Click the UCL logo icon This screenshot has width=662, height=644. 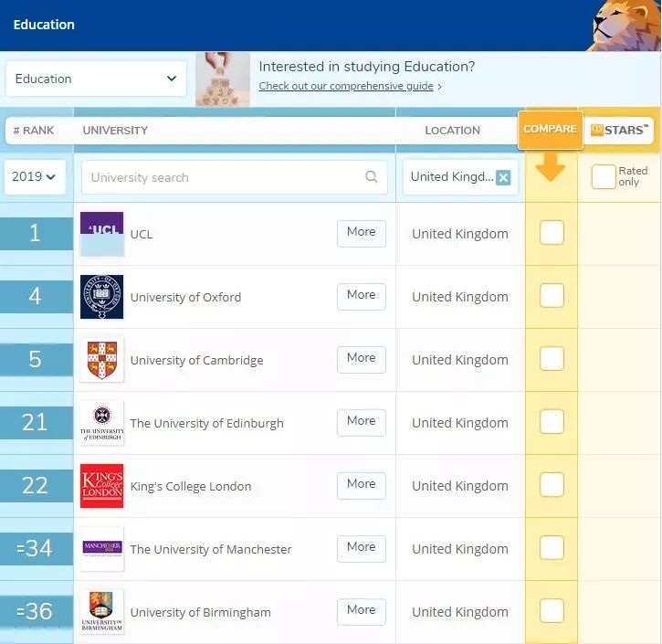pyautogui.click(x=101, y=234)
